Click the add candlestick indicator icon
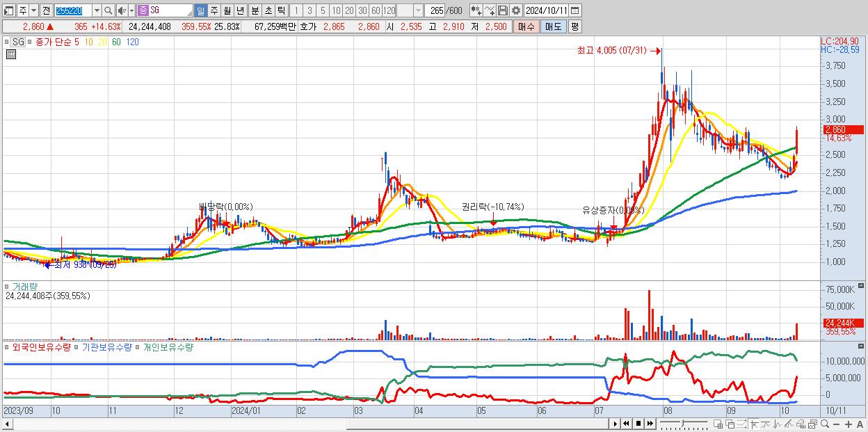This screenshot has width=868, height=432. tap(476, 10)
